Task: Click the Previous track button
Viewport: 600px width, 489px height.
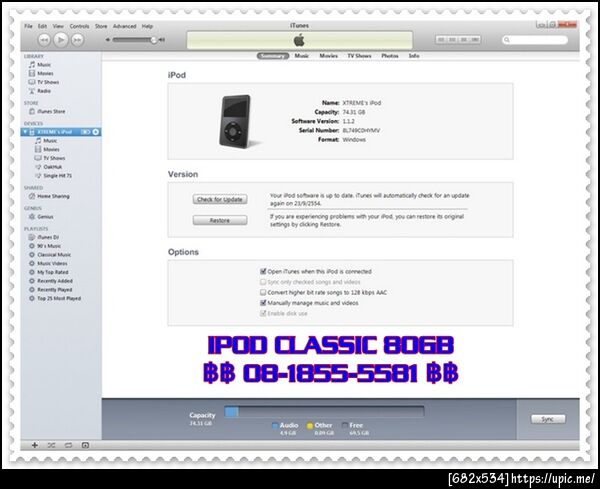Action: [x=44, y=40]
